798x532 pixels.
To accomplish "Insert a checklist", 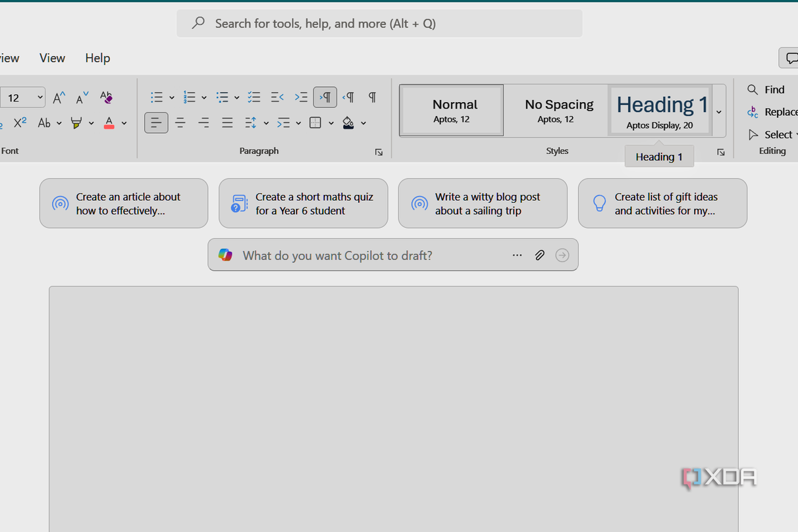I will point(254,97).
